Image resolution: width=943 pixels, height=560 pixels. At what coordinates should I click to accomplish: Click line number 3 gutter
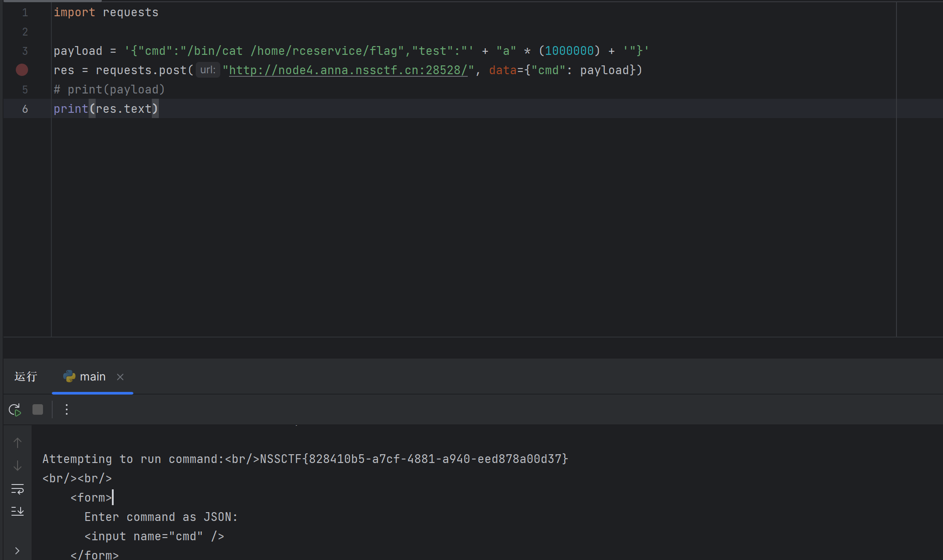(25, 51)
